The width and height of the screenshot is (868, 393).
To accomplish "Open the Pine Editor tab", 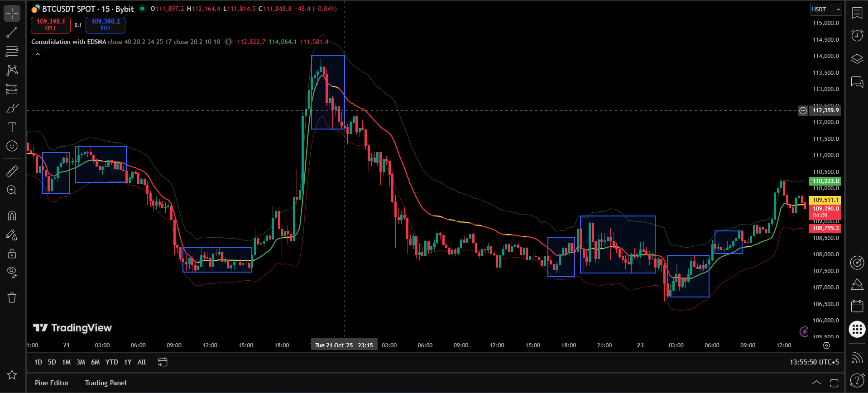I will [x=52, y=383].
